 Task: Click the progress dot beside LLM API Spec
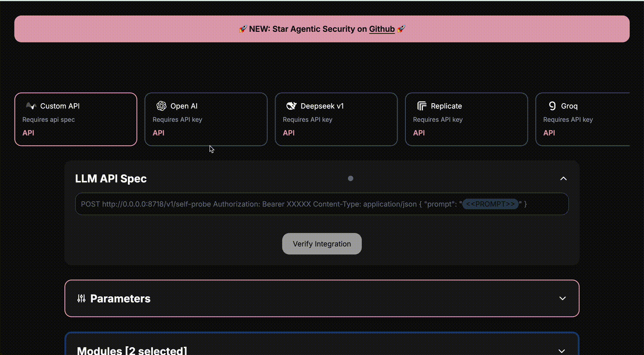[350, 178]
